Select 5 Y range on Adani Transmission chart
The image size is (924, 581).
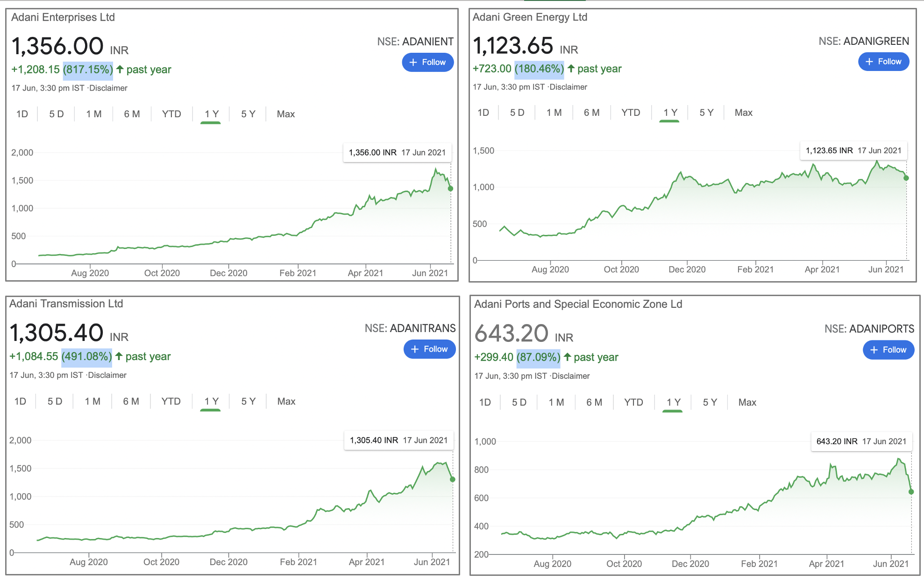(x=248, y=401)
